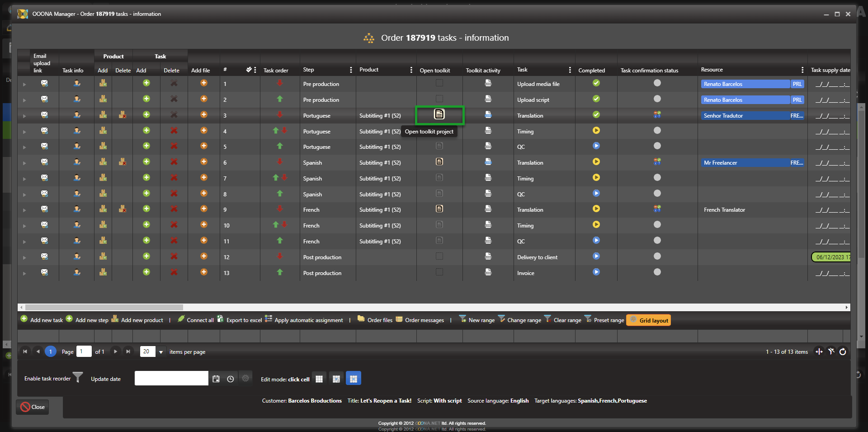Open toolkit activity for Spanish translation row
Viewport: 868px width, 432px height.
pos(488,162)
